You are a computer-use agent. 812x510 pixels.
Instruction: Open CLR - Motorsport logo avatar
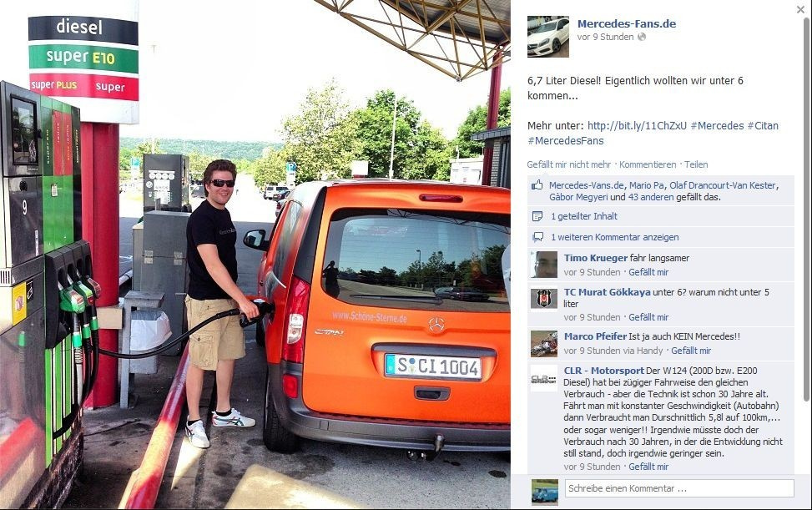tap(544, 379)
